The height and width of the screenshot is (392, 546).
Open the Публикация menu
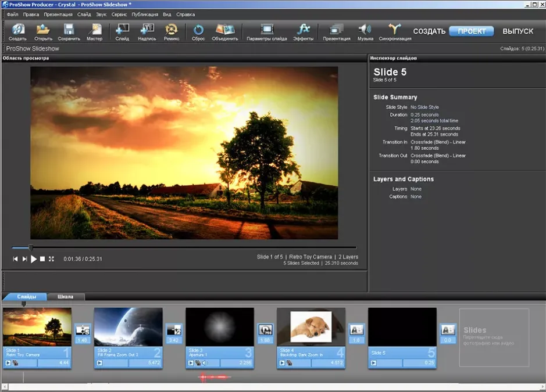tap(145, 15)
